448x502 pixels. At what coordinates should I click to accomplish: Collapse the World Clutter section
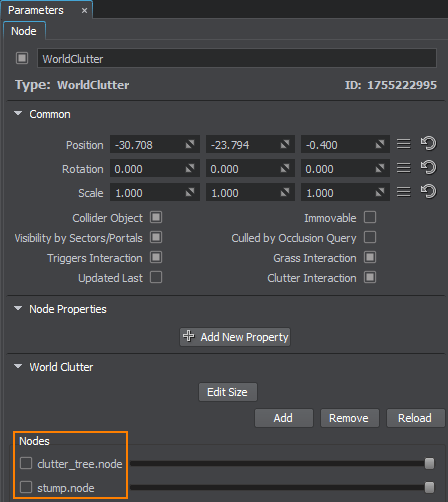[18, 367]
